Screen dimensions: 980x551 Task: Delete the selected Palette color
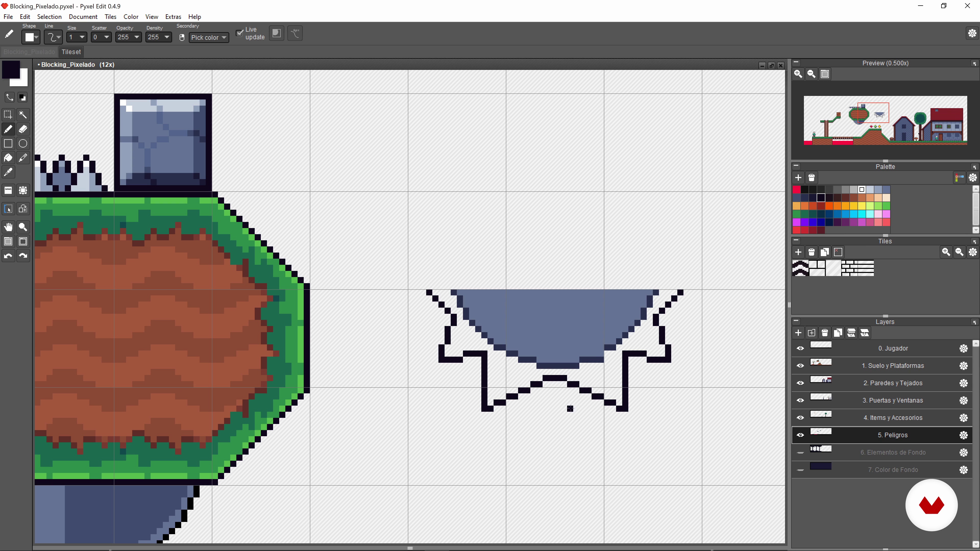tap(812, 178)
